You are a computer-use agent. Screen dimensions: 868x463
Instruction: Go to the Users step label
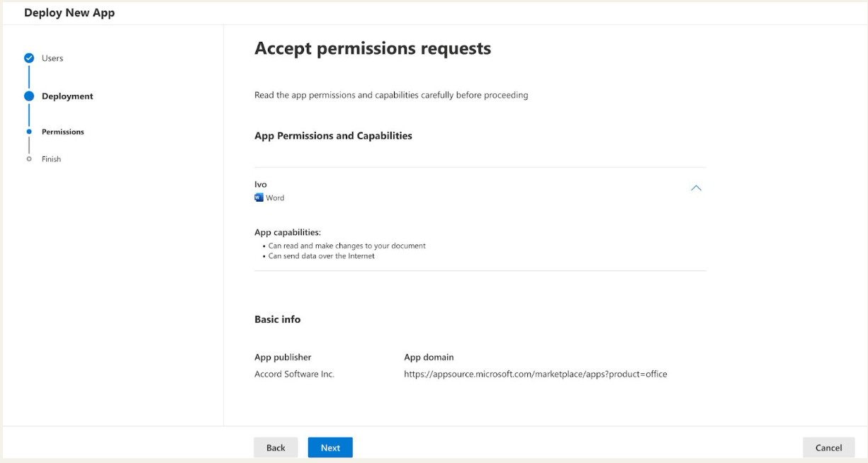tap(52, 58)
